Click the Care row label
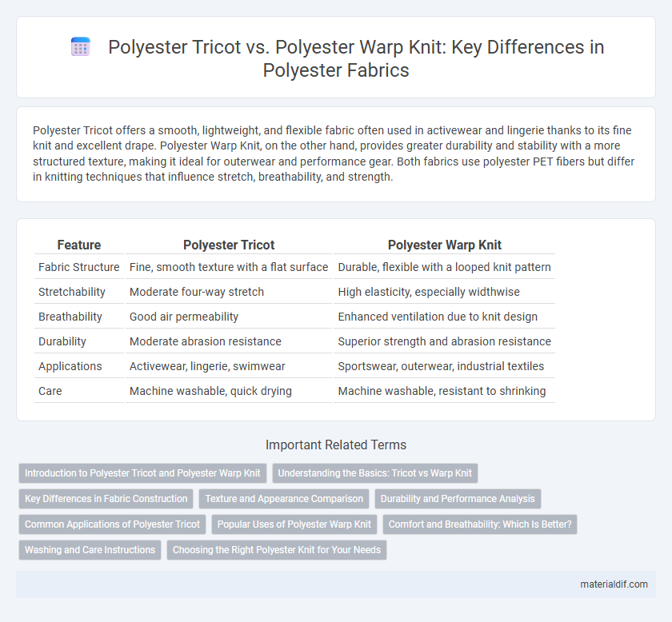 (50, 391)
